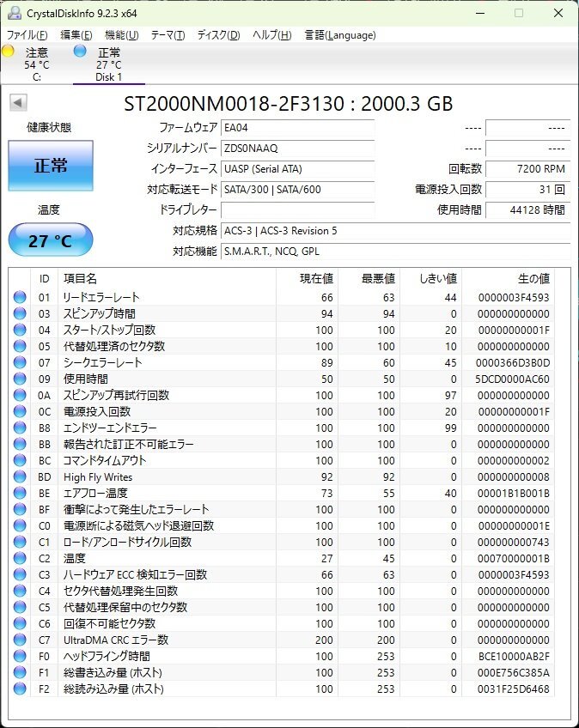
Task: Open the 編集(E) menu
Action: coord(76,35)
